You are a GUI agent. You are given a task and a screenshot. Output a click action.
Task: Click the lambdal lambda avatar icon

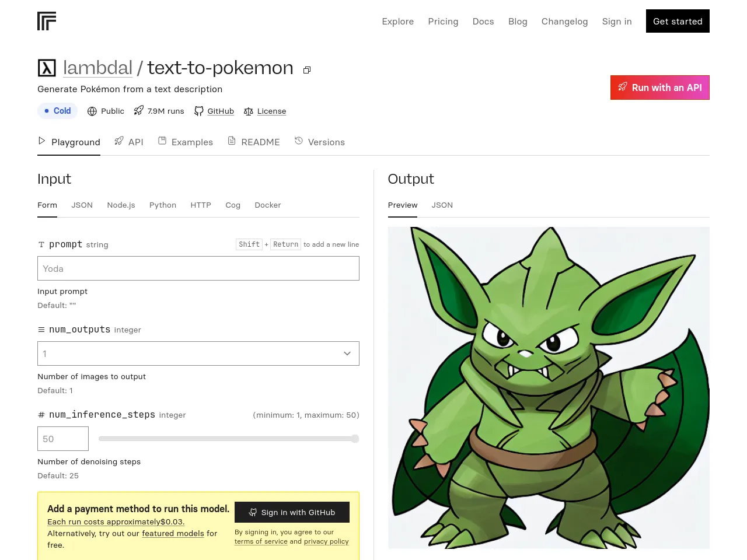[x=47, y=68]
